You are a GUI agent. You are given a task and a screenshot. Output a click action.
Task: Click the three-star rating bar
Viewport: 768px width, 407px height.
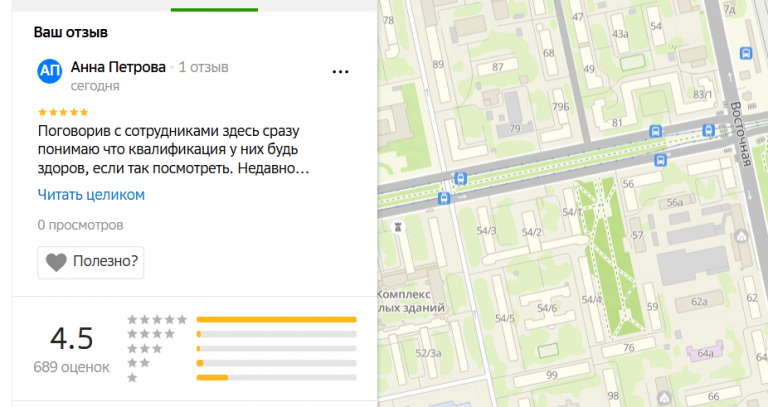coord(276,349)
